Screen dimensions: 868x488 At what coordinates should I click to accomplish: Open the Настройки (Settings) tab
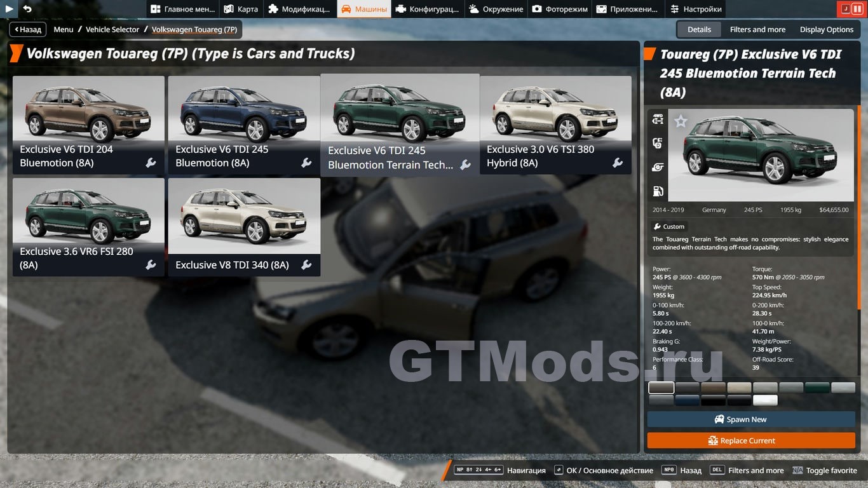pyautogui.click(x=696, y=9)
